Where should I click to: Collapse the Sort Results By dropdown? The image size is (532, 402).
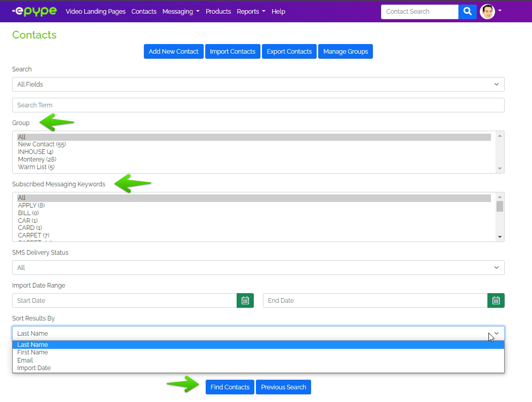pyautogui.click(x=258, y=334)
